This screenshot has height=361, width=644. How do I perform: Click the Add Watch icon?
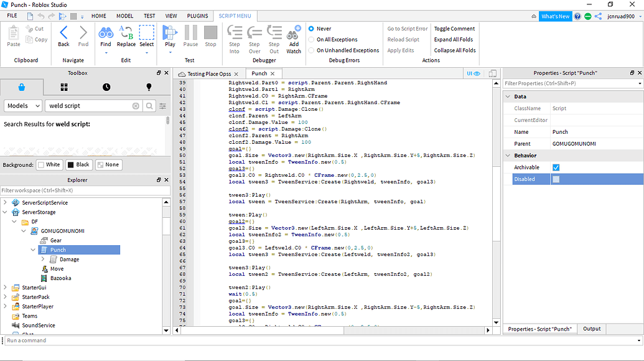294,32
